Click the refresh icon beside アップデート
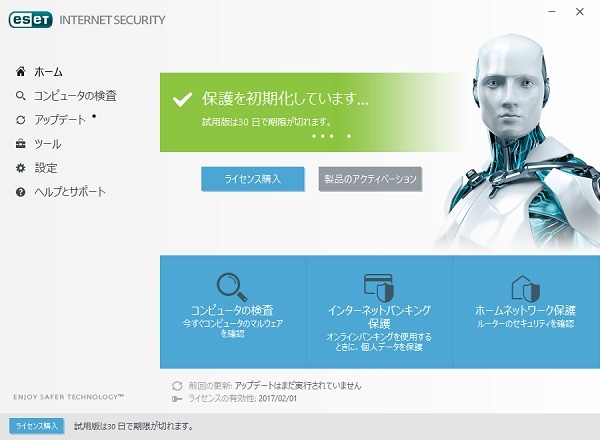The height and width of the screenshot is (440, 600). 21,120
